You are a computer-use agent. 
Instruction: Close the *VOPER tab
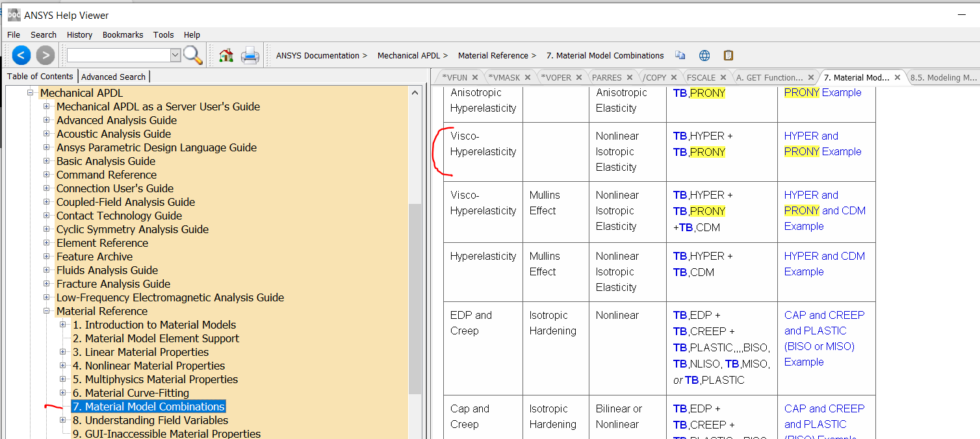tap(579, 77)
